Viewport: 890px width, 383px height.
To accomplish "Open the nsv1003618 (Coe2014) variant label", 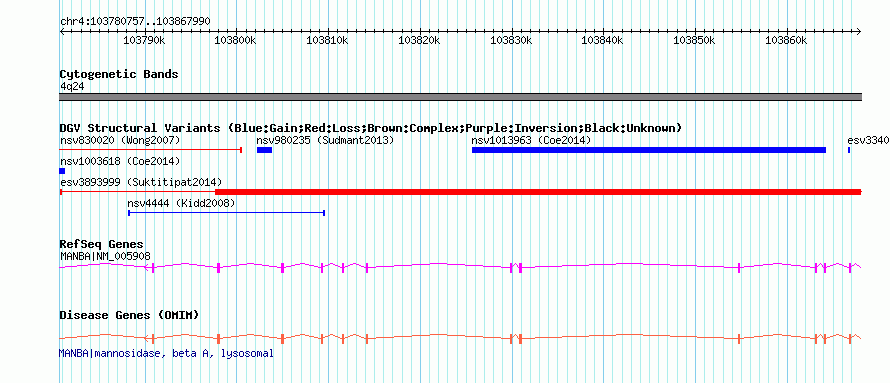I will pos(120,161).
